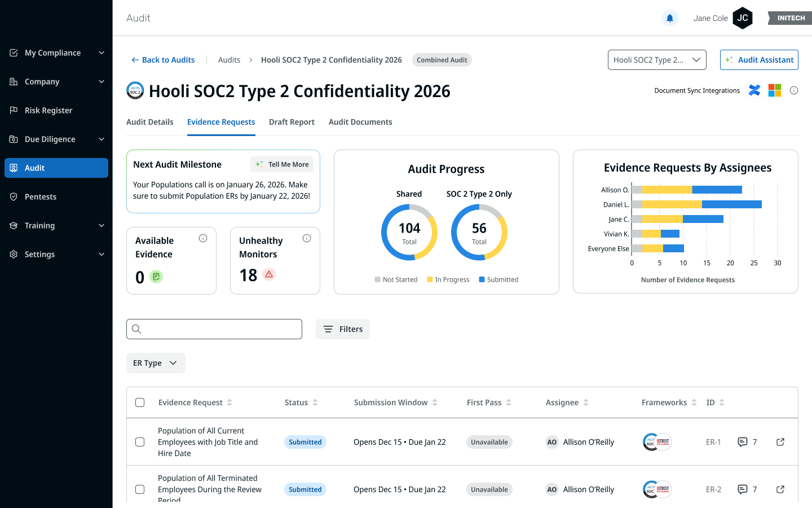Click the framework badges in ER-1 row

click(x=657, y=442)
